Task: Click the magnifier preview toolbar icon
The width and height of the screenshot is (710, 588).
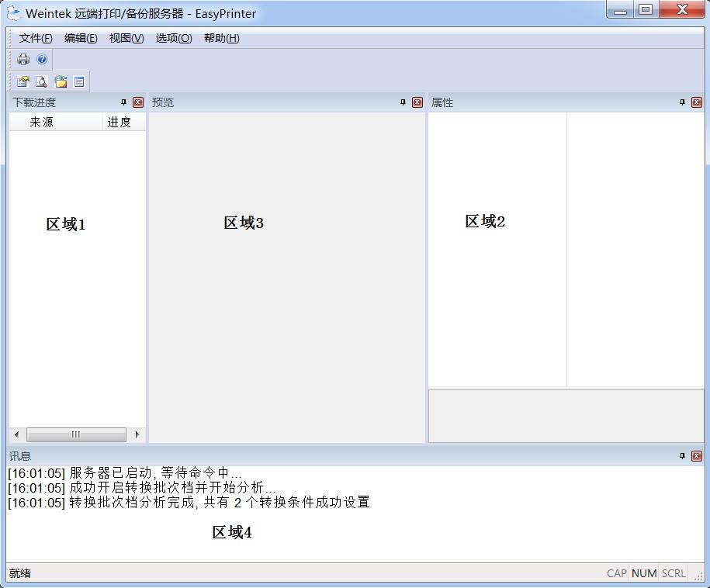Action: [x=41, y=81]
